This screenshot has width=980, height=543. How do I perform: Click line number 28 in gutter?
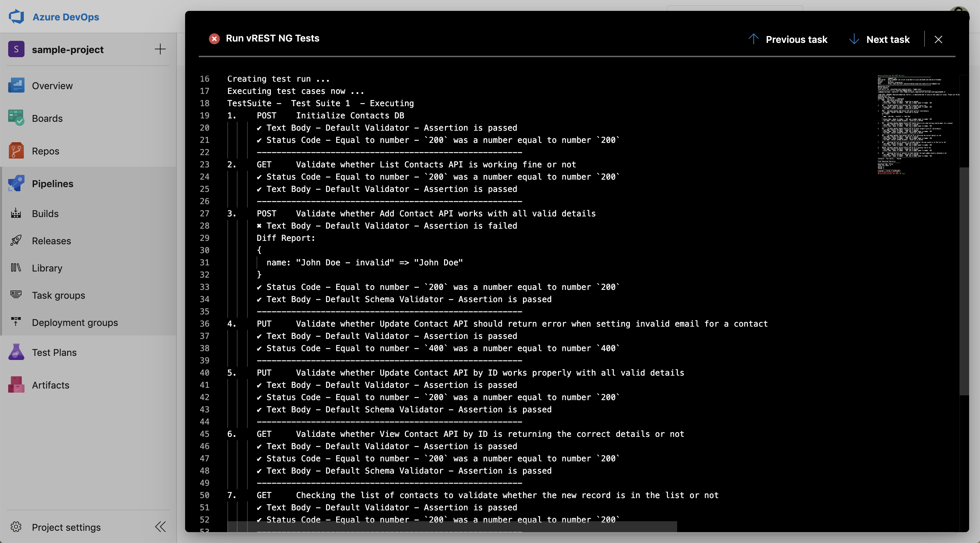pyautogui.click(x=205, y=226)
